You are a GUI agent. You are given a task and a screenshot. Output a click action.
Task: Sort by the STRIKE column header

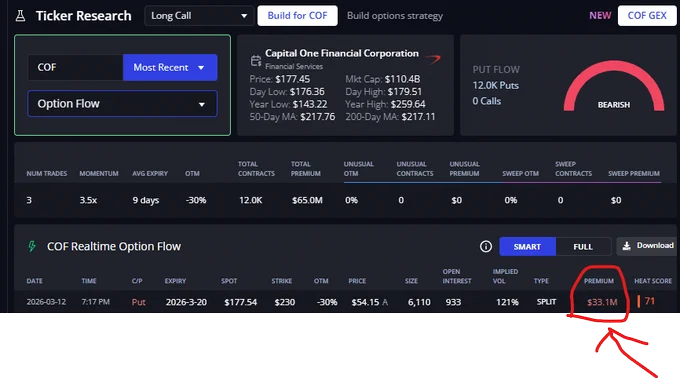tap(281, 281)
